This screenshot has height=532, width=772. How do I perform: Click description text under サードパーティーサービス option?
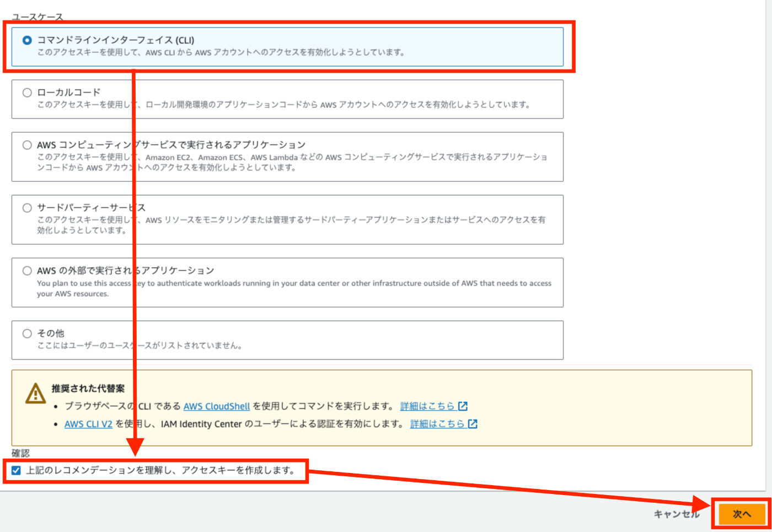(x=291, y=225)
